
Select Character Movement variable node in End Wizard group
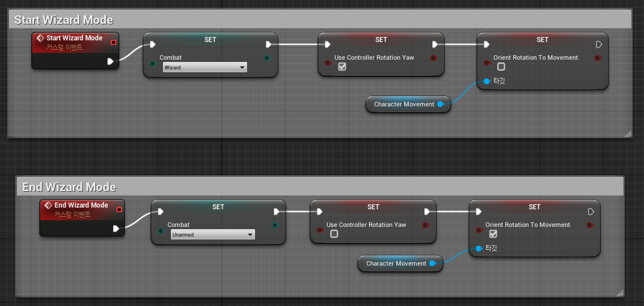pos(400,263)
